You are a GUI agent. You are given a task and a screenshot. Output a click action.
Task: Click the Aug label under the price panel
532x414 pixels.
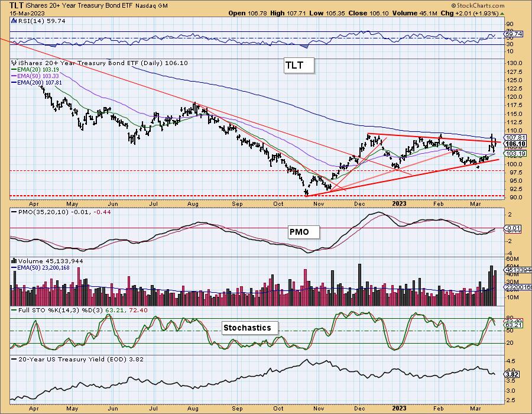193,203
